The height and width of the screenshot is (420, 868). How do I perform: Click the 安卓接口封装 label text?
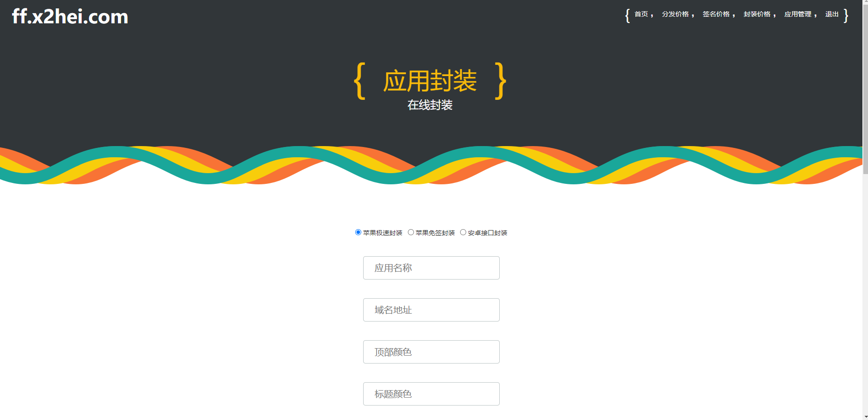coord(488,233)
